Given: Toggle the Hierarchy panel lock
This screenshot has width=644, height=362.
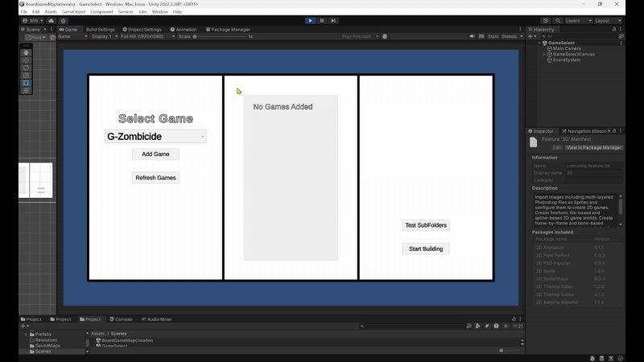Looking at the screenshot, I should [614, 29].
